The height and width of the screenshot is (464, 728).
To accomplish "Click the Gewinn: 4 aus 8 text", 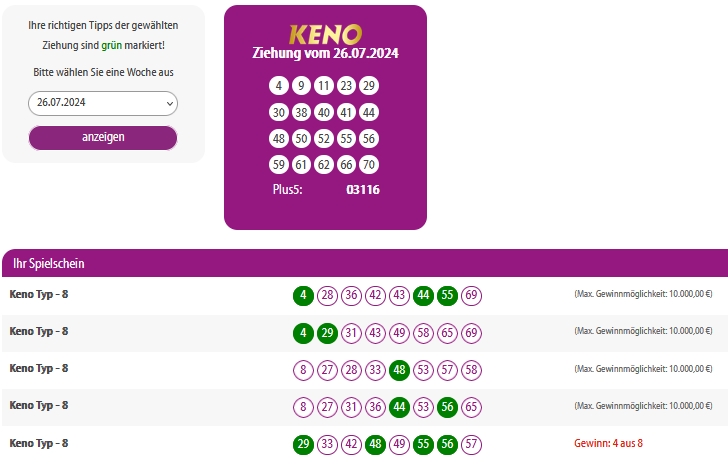I will point(608,443).
